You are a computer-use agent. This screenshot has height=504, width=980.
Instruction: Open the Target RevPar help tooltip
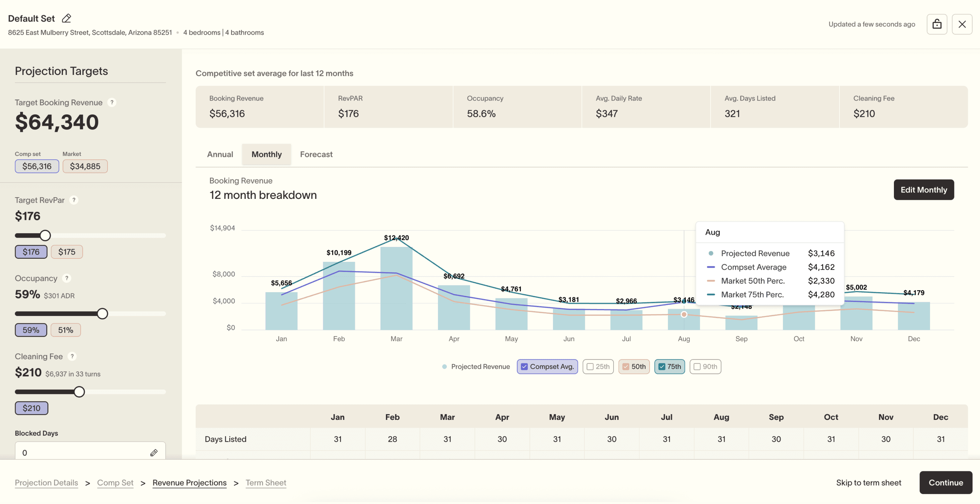[74, 200]
